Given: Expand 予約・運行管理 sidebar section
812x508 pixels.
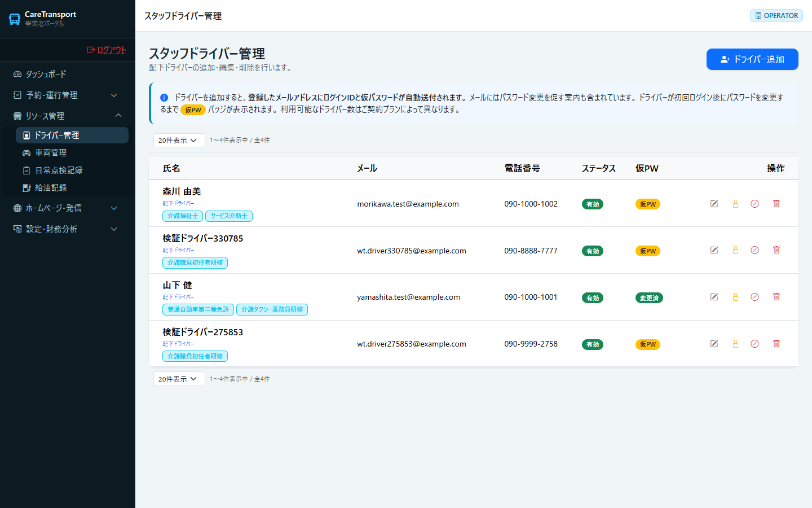Looking at the screenshot, I should (x=68, y=95).
